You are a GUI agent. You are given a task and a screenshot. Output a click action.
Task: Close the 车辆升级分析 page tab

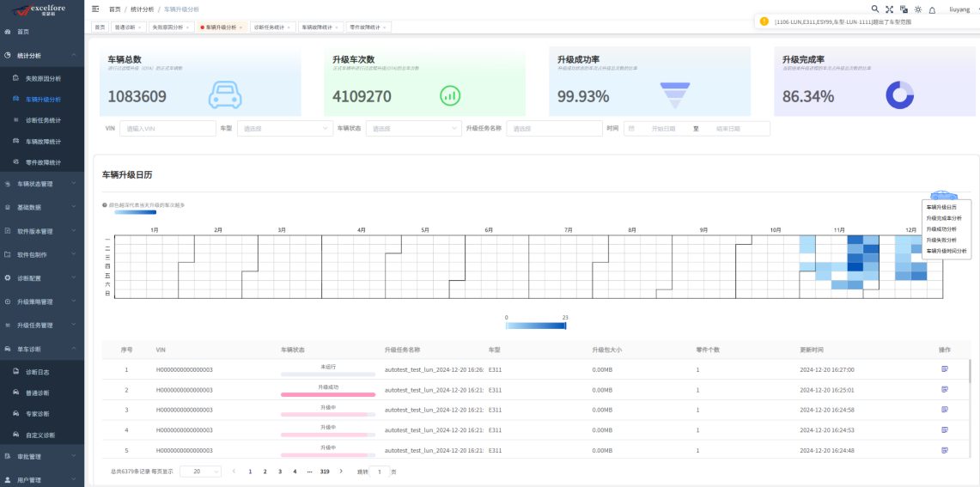click(240, 27)
